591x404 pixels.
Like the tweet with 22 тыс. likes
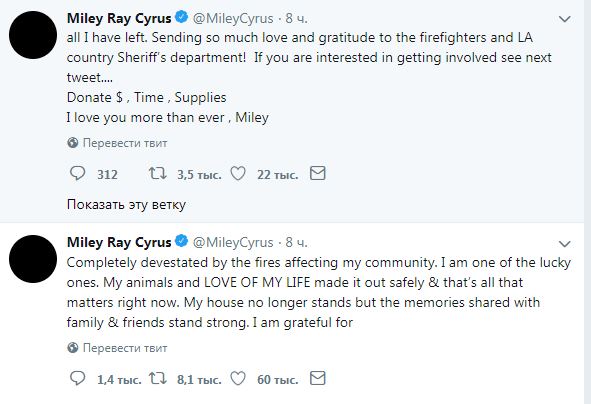pos(238,174)
